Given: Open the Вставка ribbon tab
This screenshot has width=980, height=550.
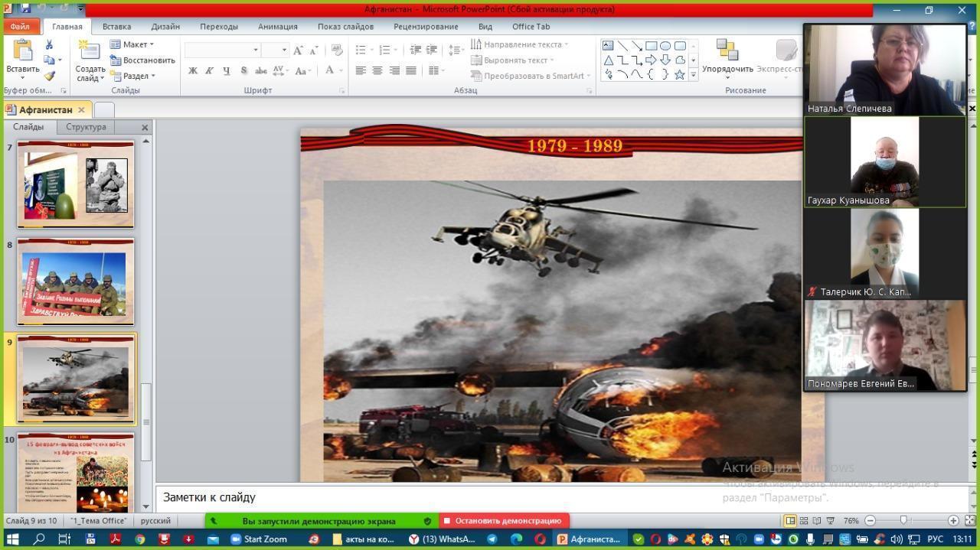Looking at the screenshot, I should (116, 26).
